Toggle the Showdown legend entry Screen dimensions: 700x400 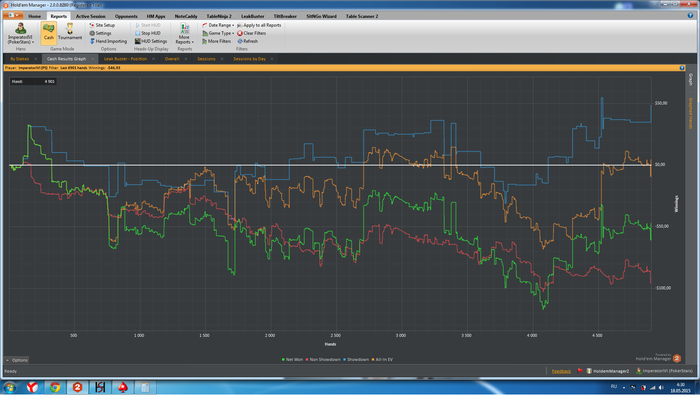pyautogui.click(x=356, y=359)
